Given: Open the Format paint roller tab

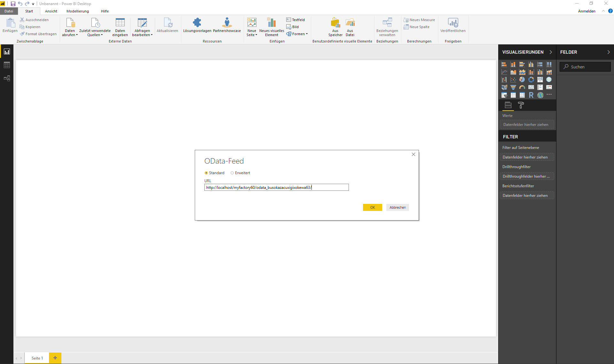Looking at the screenshot, I should 521,105.
